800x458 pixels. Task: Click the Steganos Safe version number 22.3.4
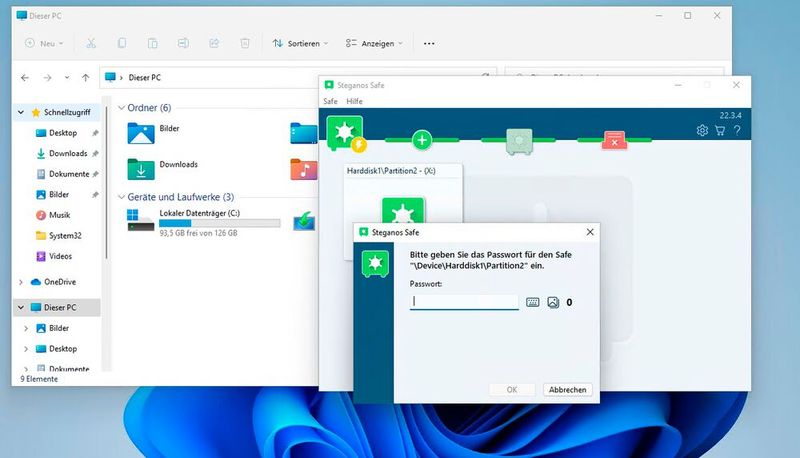(x=730, y=115)
